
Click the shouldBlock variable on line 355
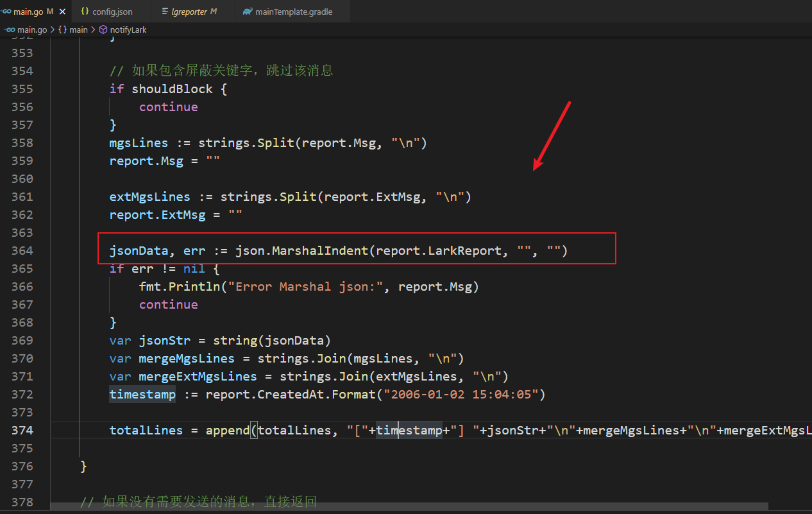point(172,89)
